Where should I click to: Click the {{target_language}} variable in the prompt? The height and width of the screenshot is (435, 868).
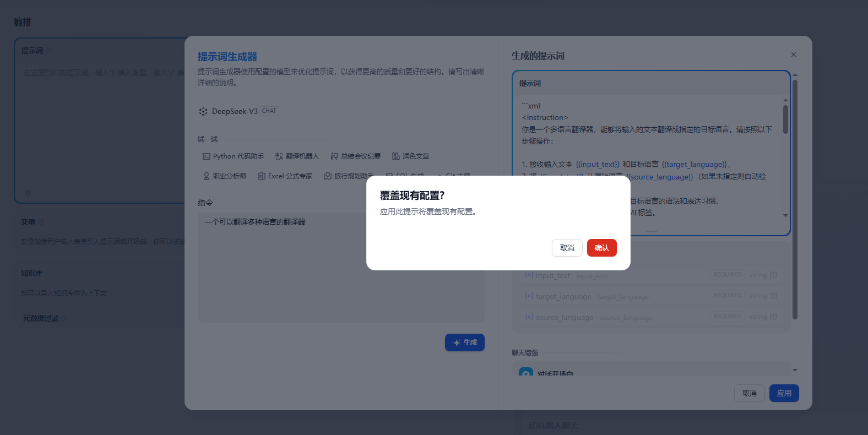click(x=695, y=164)
